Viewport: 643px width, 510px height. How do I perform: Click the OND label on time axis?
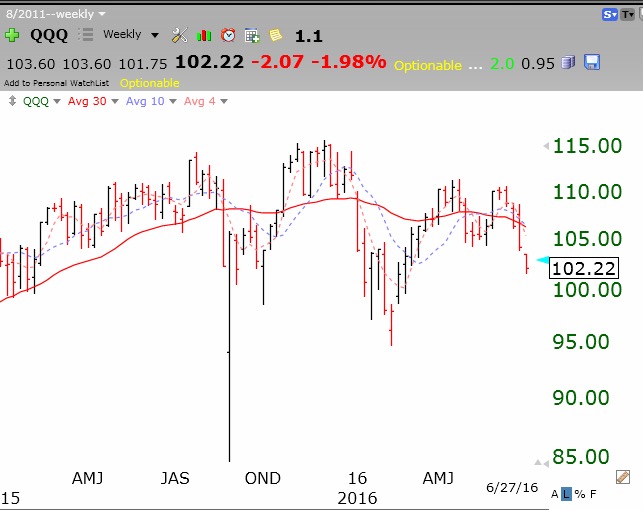(262, 478)
